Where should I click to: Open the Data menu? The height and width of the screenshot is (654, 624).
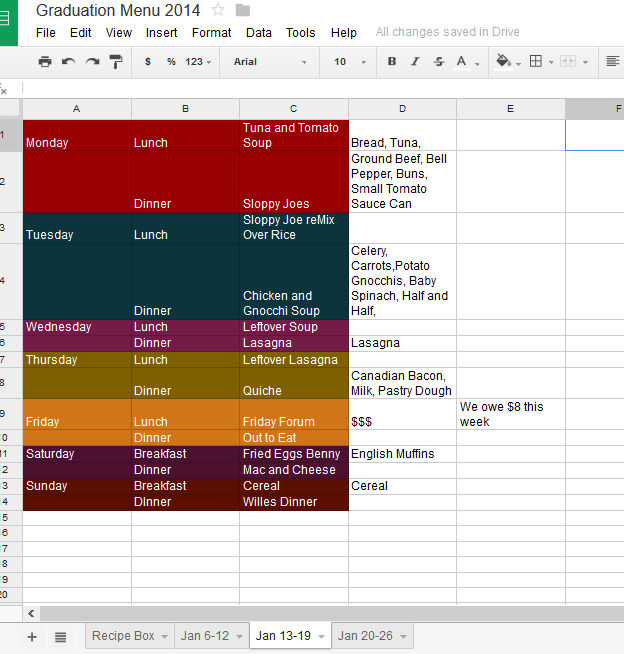coord(259,33)
